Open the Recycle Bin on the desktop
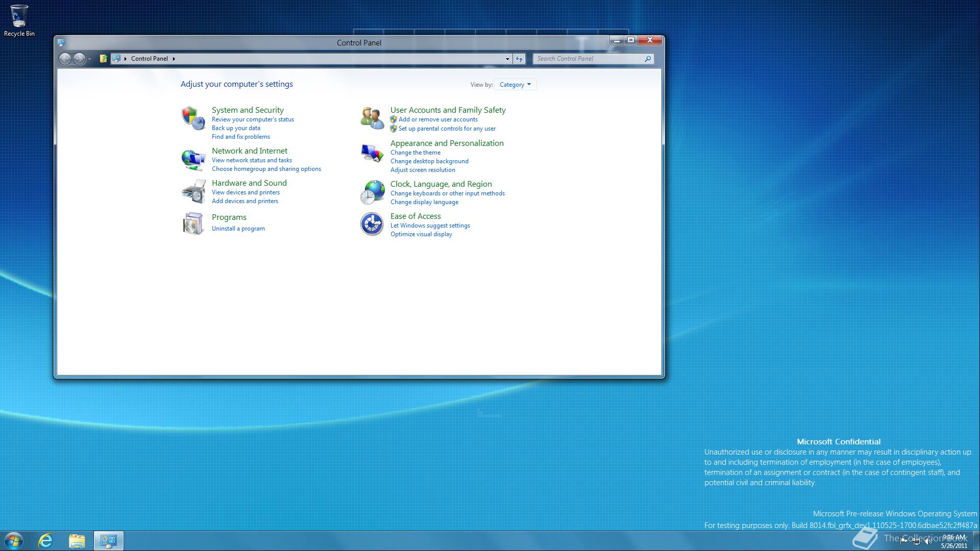 pyautogui.click(x=19, y=20)
